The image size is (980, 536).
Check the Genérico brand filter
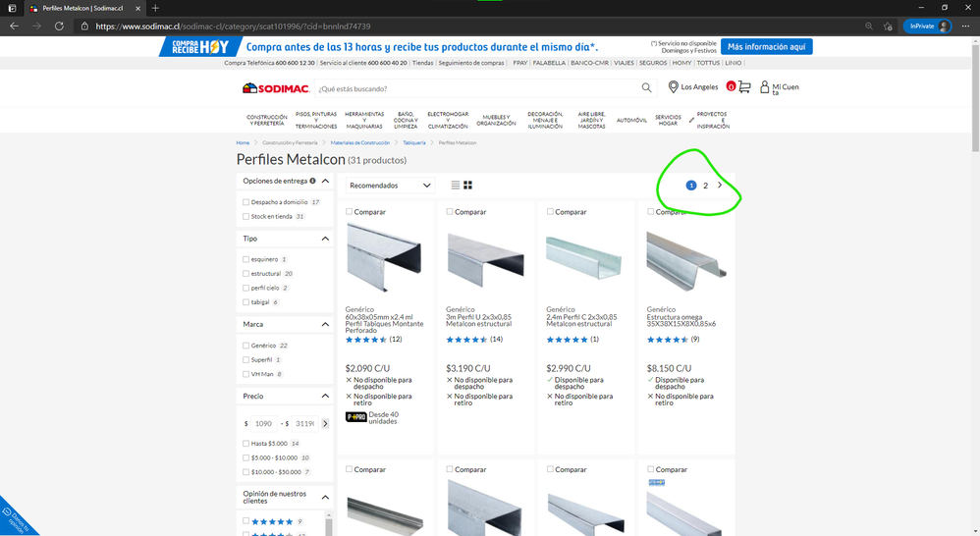point(245,346)
